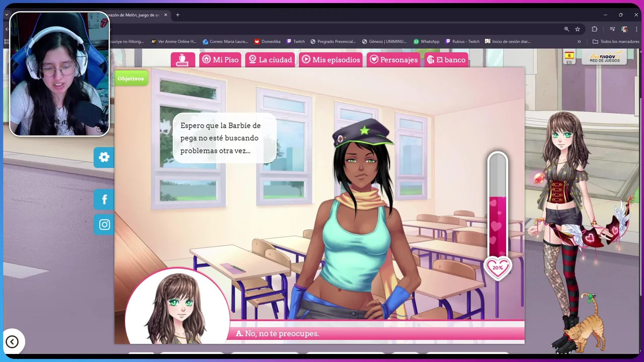Open the game home icon tab
The height and width of the screenshot is (362, 644).
tap(183, 60)
